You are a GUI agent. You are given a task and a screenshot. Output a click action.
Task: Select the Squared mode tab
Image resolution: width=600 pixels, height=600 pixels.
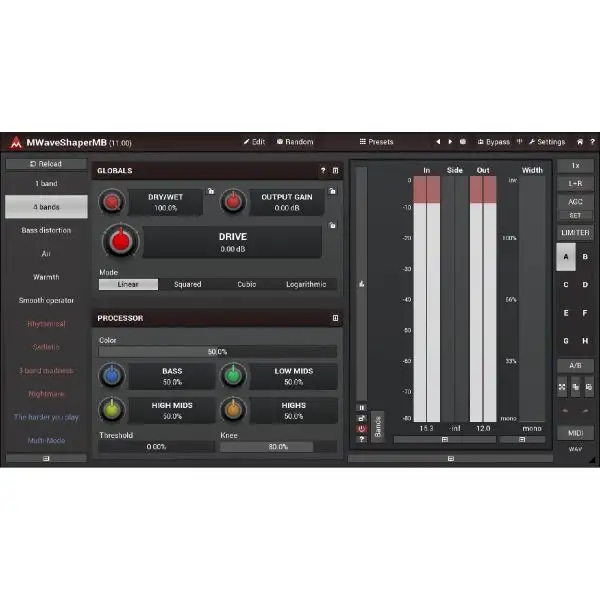(187, 284)
